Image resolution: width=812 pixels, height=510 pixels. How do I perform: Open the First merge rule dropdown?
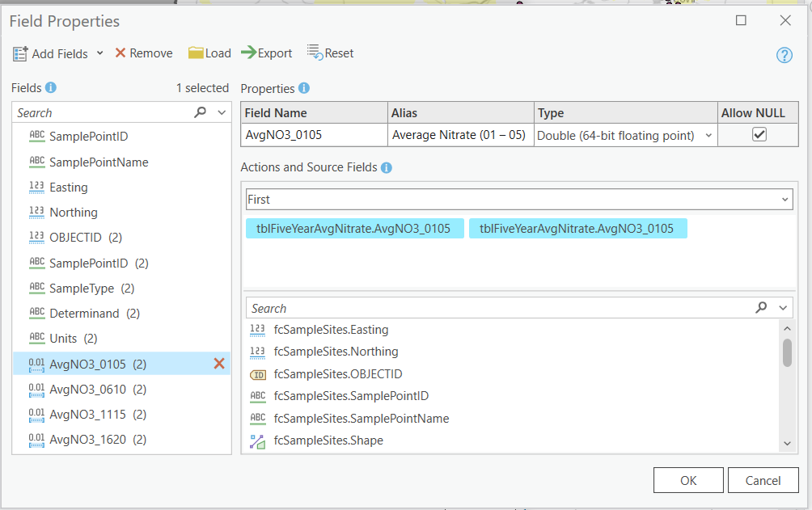pyautogui.click(x=784, y=198)
